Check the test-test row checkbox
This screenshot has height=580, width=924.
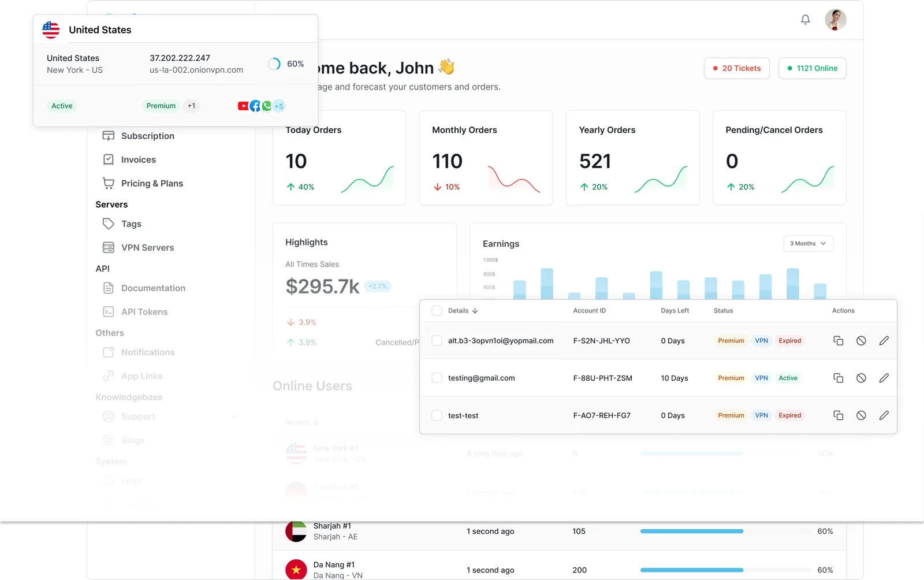[437, 415]
